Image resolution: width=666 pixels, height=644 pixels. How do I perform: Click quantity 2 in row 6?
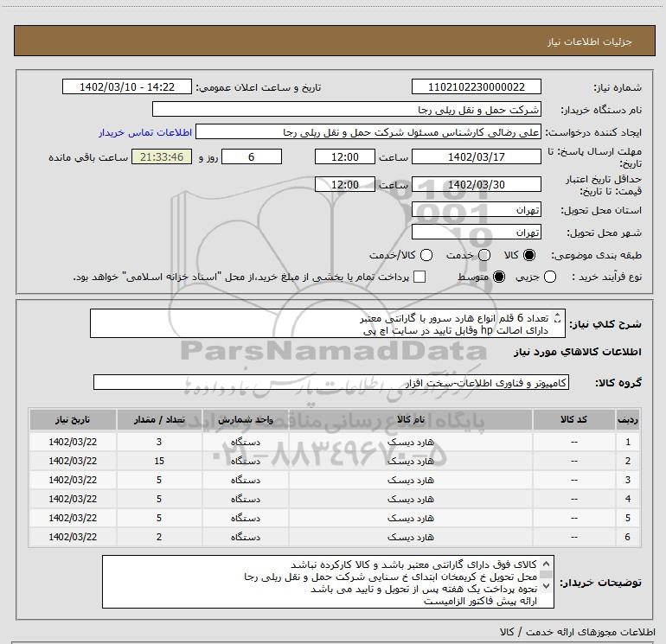159,537
